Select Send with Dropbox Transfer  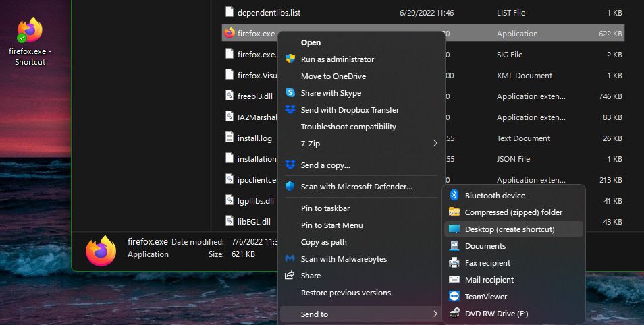[350, 109]
